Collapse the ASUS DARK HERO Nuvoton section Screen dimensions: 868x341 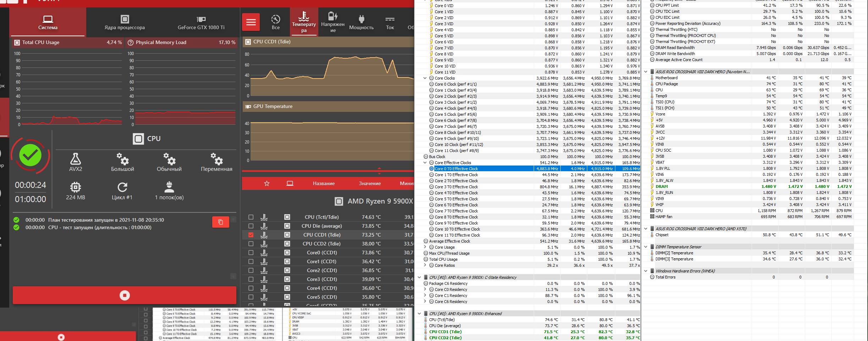(x=645, y=72)
